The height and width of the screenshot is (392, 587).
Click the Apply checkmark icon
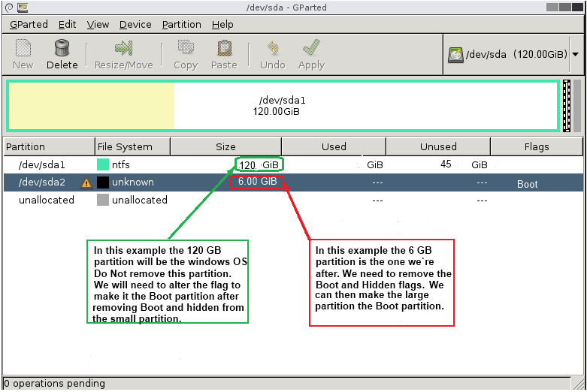(x=311, y=47)
